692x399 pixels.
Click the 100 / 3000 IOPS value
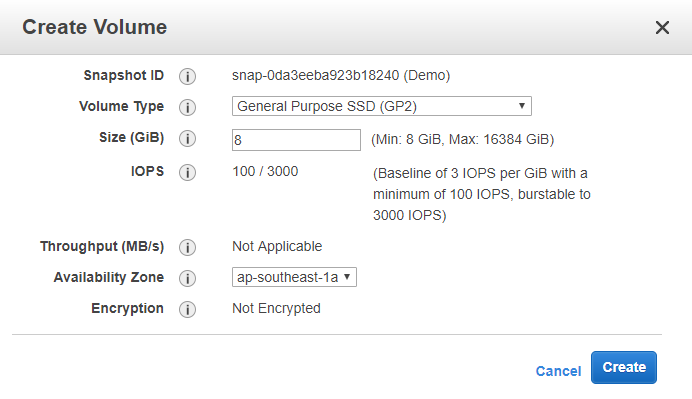click(x=265, y=171)
